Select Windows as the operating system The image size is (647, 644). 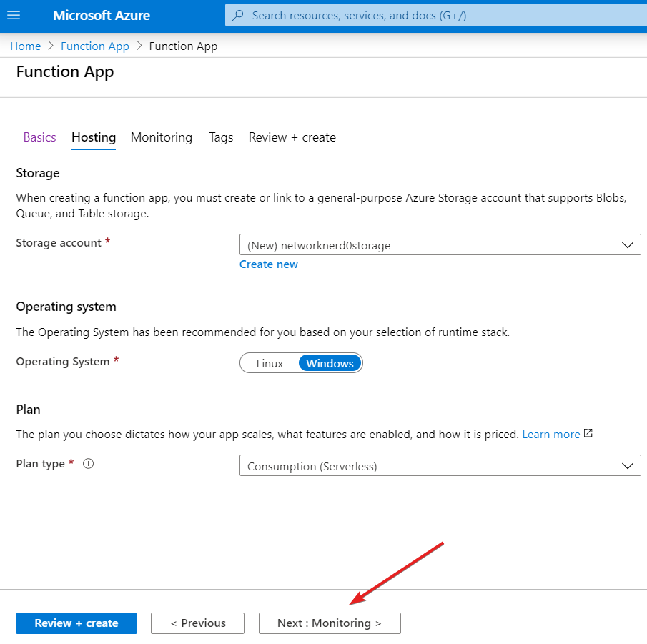click(330, 364)
